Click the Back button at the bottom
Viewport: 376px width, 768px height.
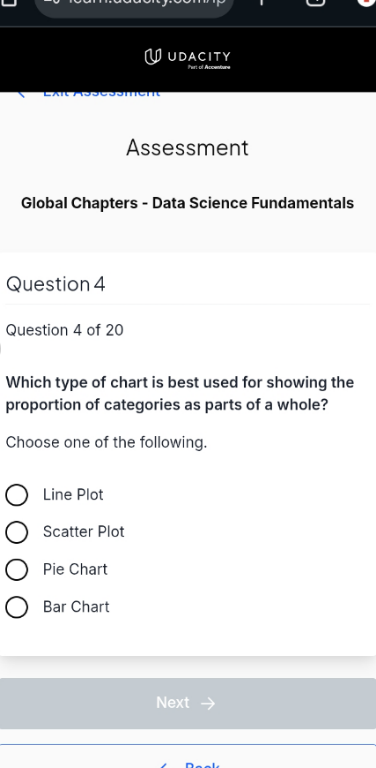pos(188,757)
